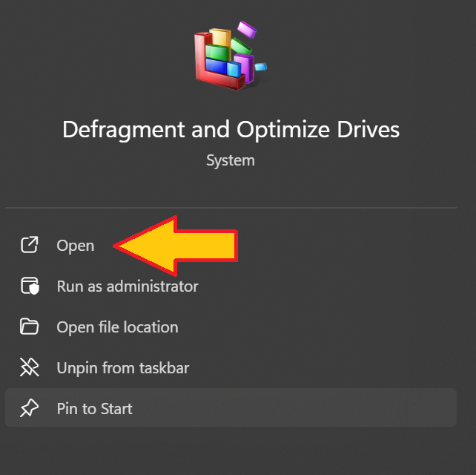Click the Unpin from taskbar crossed-pin icon
Image resolution: width=476 pixels, height=475 pixels.
pyautogui.click(x=30, y=368)
